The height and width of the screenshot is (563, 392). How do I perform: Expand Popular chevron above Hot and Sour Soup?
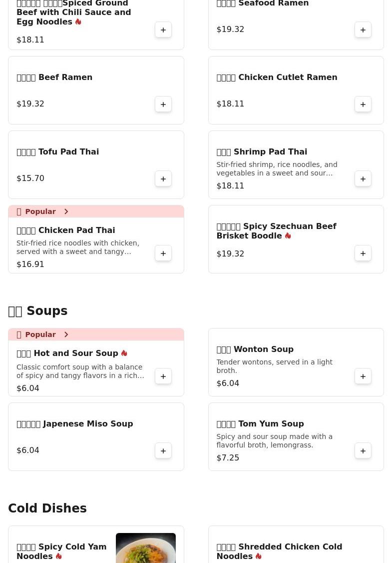point(66,334)
